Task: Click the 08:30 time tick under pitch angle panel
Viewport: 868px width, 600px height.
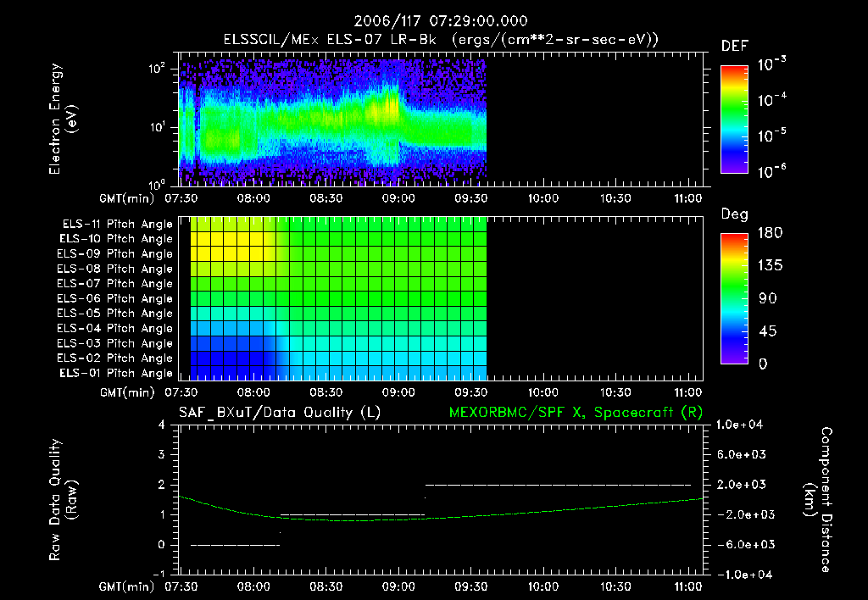Action: pos(325,392)
